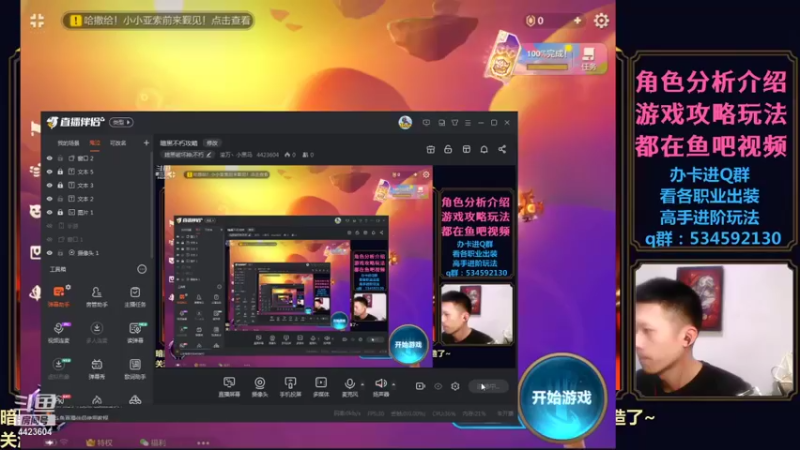The width and height of the screenshot is (800, 450).
Task: Open the user avatar in the title bar
Action: pos(405,122)
